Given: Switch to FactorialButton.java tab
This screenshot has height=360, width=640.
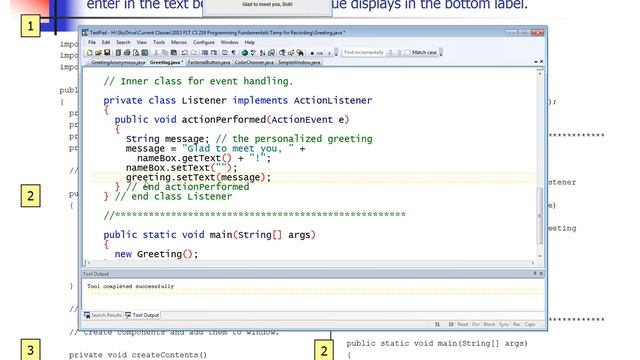Looking at the screenshot, I should tap(209, 62).
